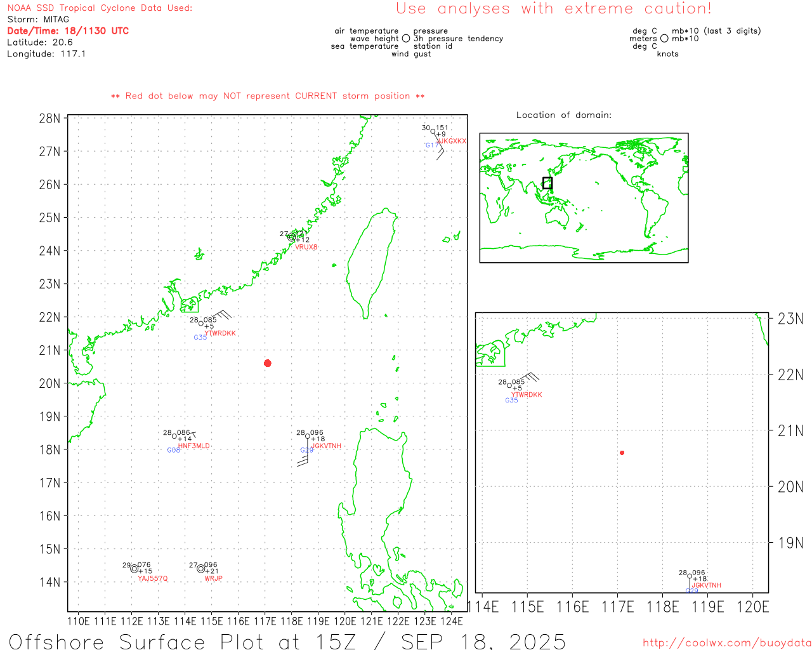Click 'Latitude: 20.6' text
This screenshot has height=650, width=812.
[x=40, y=43]
